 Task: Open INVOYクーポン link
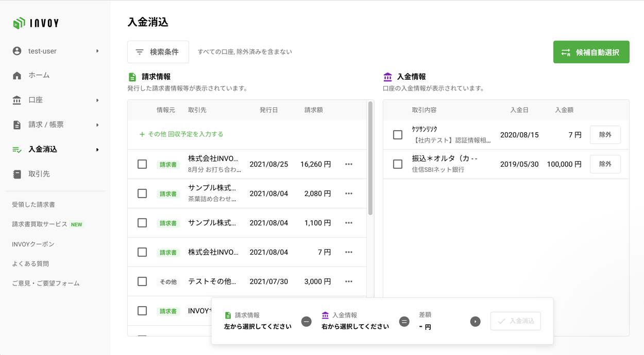click(x=33, y=244)
